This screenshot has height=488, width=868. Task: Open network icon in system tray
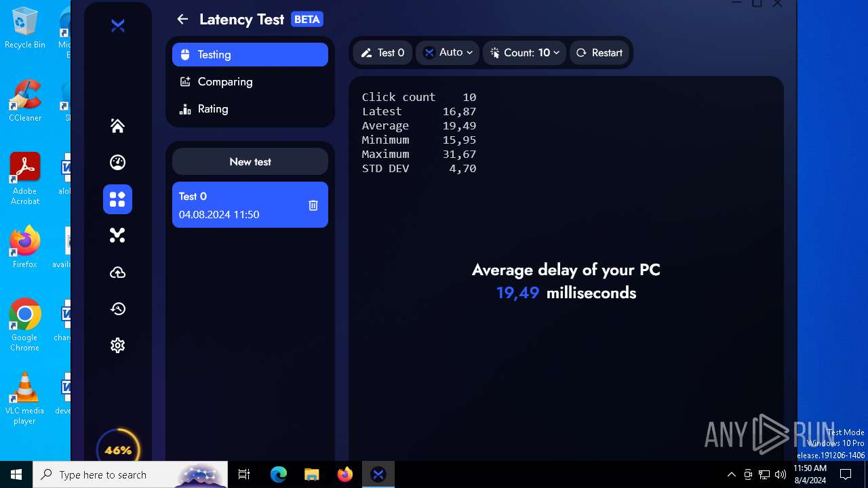(x=764, y=474)
